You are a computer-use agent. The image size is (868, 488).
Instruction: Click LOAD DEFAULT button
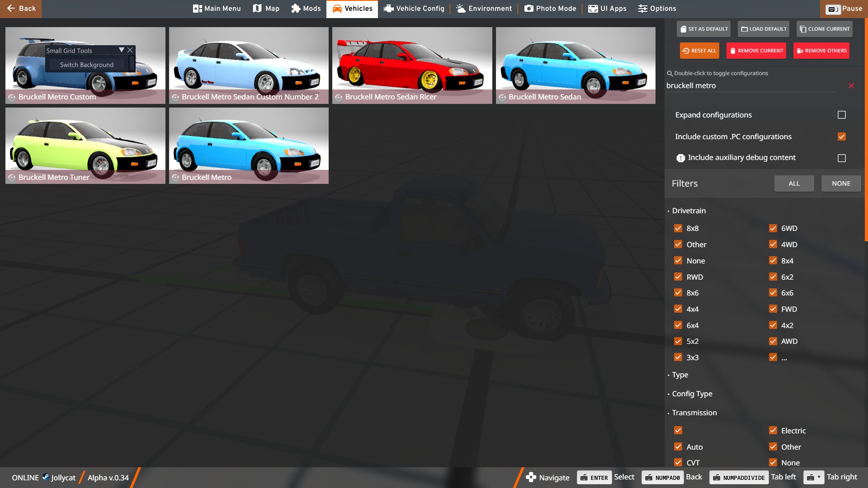click(x=764, y=29)
